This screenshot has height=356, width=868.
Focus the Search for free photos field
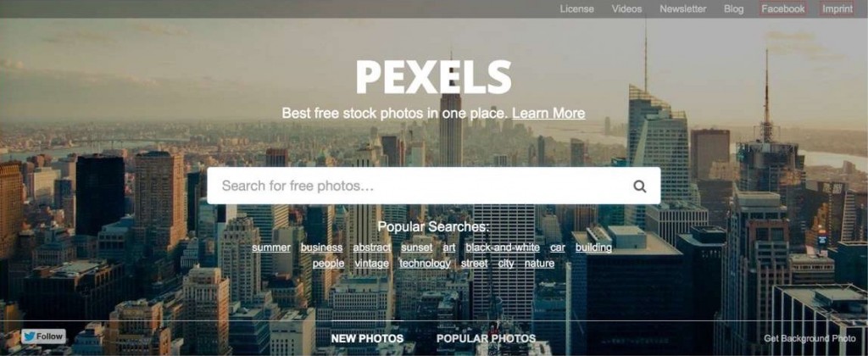pyautogui.click(x=433, y=186)
